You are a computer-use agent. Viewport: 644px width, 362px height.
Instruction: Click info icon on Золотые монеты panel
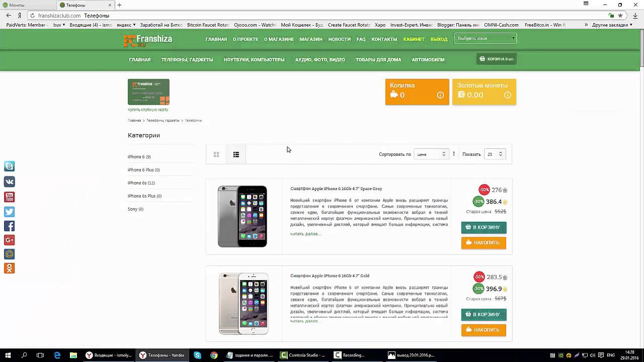507,95
